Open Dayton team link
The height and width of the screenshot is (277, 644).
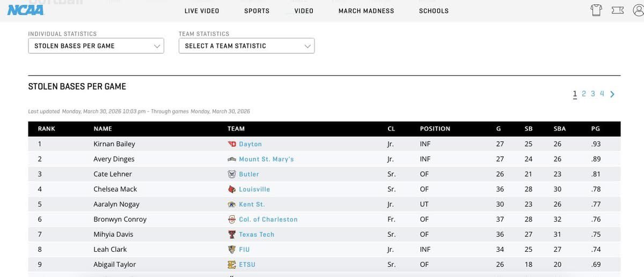point(251,144)
